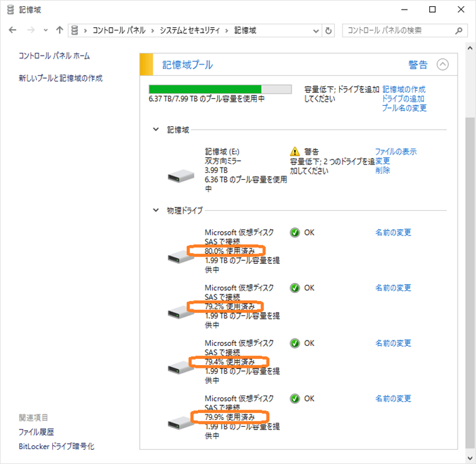The width and height of the screenshot is (476, 464).
Task: Click the yellow warning triangle icon
Action: (295, 151)
